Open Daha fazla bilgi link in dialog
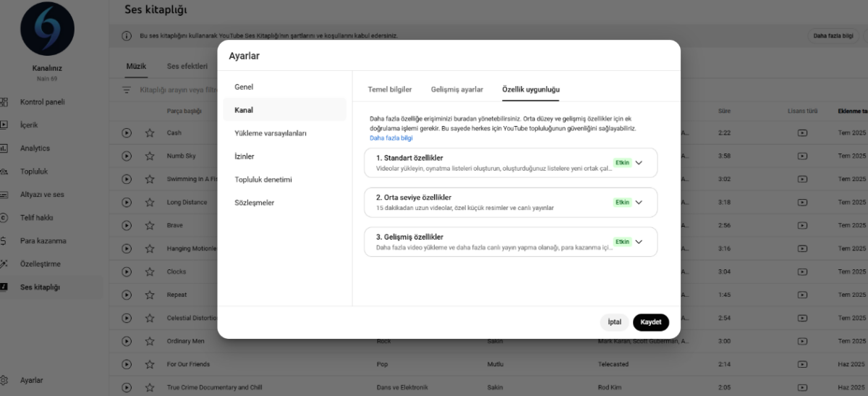This screenshot has width=868, height=396. click(x=391, y=138)
